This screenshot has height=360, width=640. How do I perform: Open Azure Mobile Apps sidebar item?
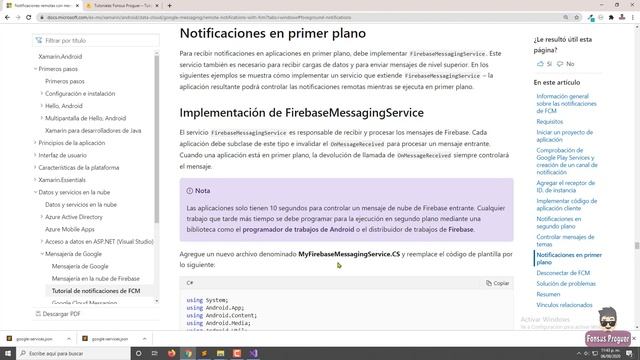pos(70,229)
